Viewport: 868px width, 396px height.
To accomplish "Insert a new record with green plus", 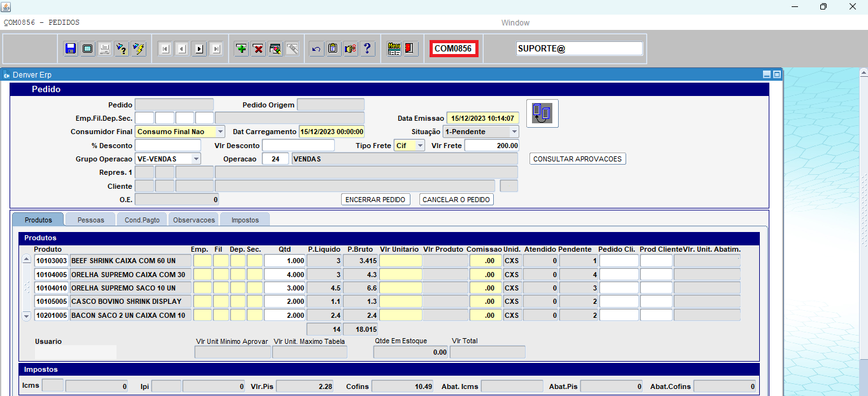I will coord(241,49).
